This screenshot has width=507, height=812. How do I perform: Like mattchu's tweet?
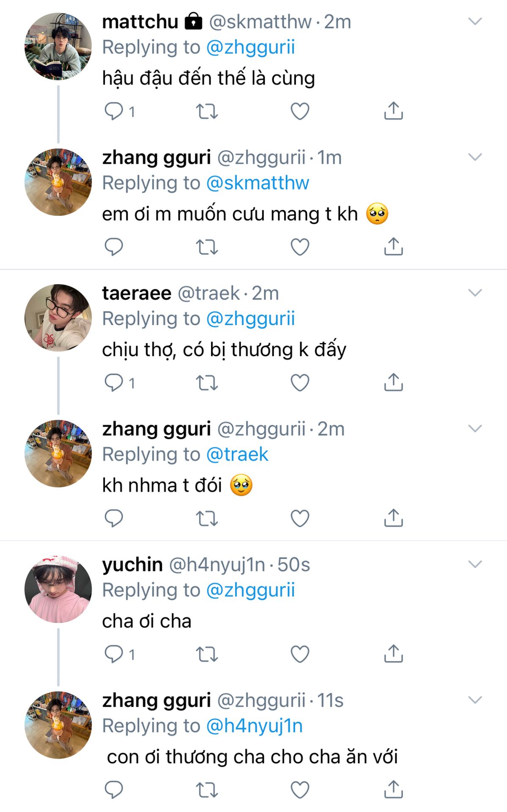[x=300, y=111]
